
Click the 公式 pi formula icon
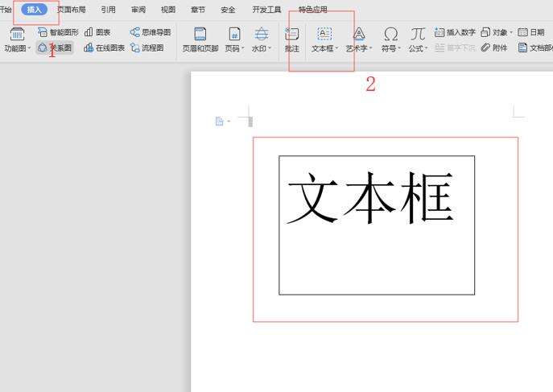[x=418, y=34]
